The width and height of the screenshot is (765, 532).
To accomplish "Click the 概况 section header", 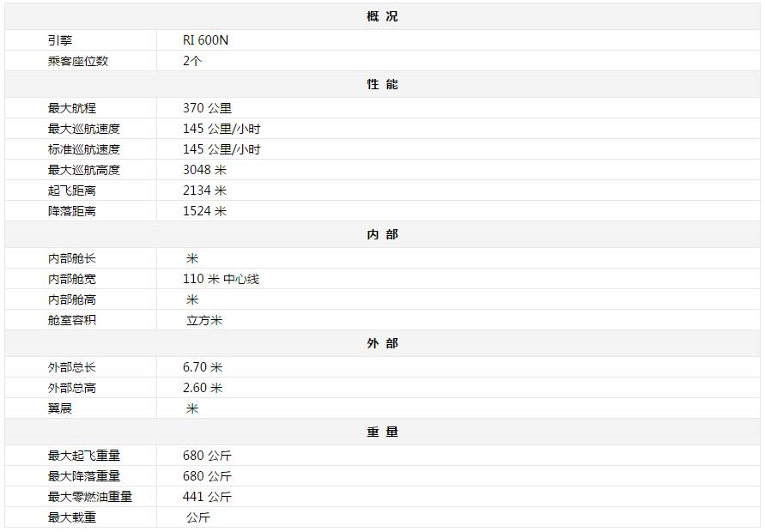I will 382,16.
